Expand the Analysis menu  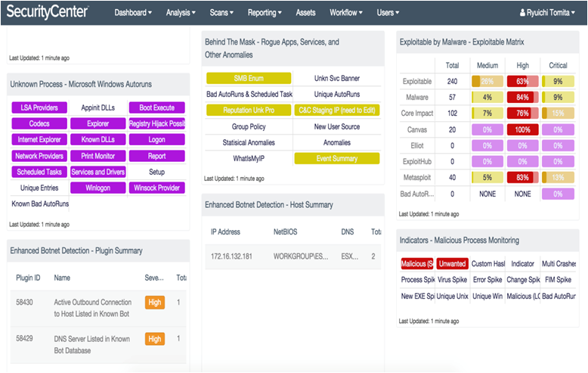click(x=181, y=12)
